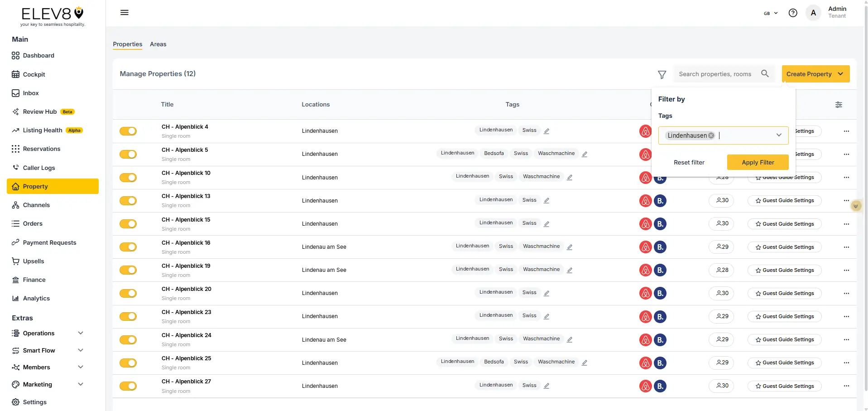
Task: Edit tags for CH - Alpenblick 25
Action: 585,363
